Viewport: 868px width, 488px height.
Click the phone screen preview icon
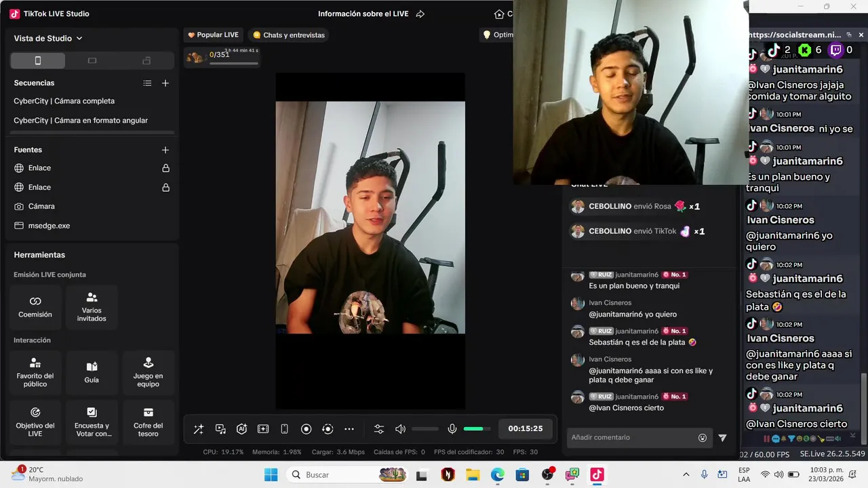(285, 429)
